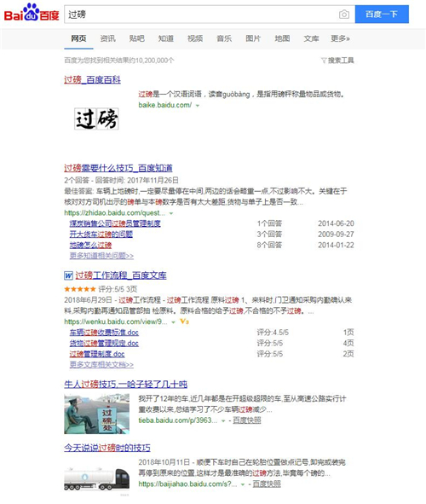Open the baike.baidu.com/ URL link
Image resolution: width=426 pixels, height=504 pixels.
(x=165, y=105)
